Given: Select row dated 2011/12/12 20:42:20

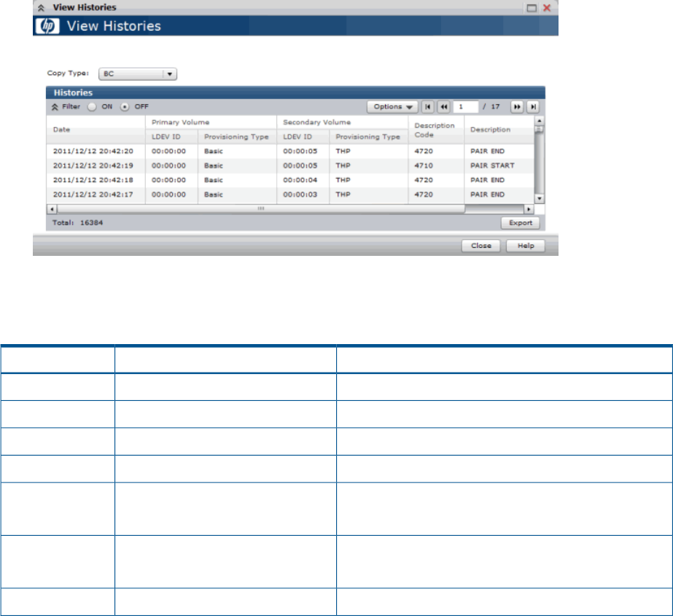Looking at the screenshot, I should tap(290, 151).
